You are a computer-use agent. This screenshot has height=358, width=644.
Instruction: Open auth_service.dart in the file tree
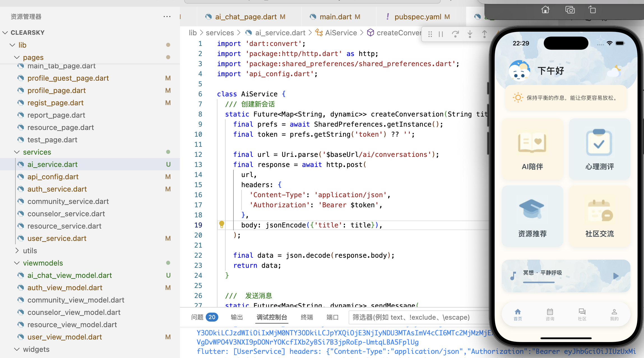57,189
